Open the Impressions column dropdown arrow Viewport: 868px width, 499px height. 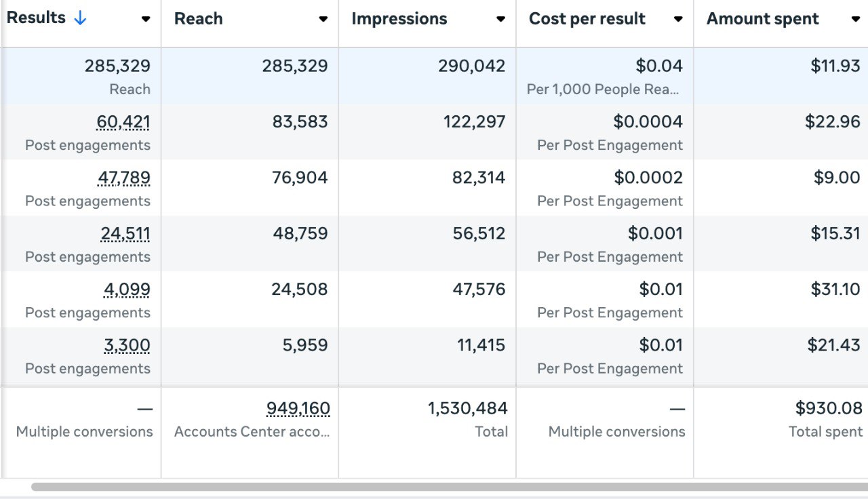point(500,20)
